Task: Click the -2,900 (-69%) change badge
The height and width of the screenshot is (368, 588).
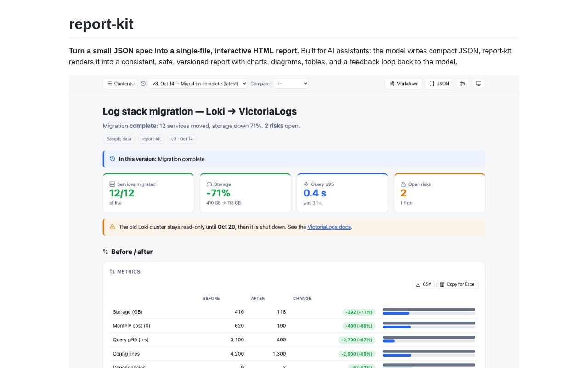Action: point(357,354)
